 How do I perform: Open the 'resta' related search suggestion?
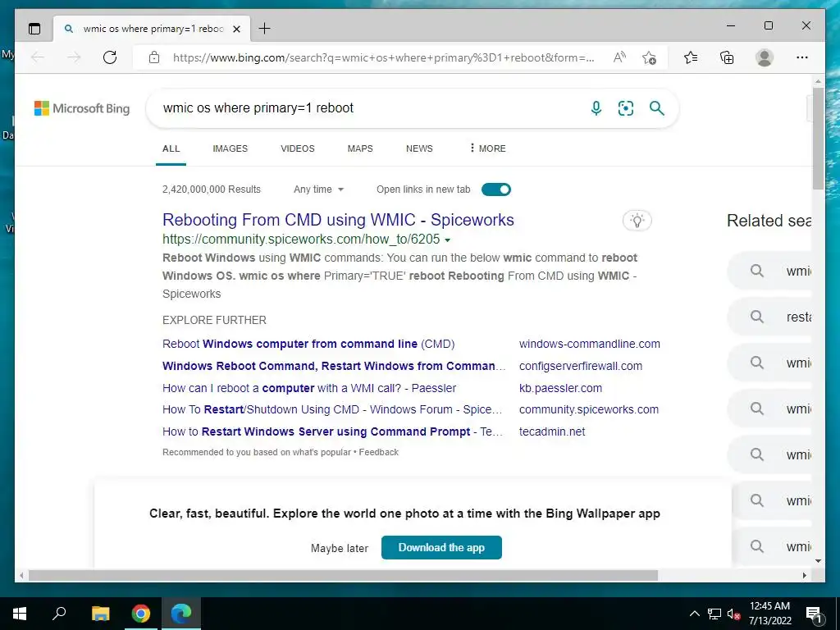(x=770, y=317)
